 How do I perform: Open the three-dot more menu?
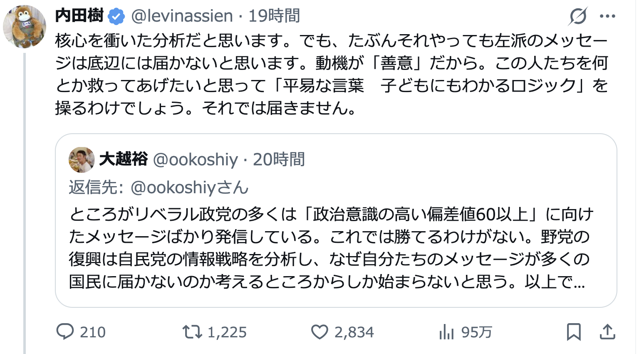[607, 17]
